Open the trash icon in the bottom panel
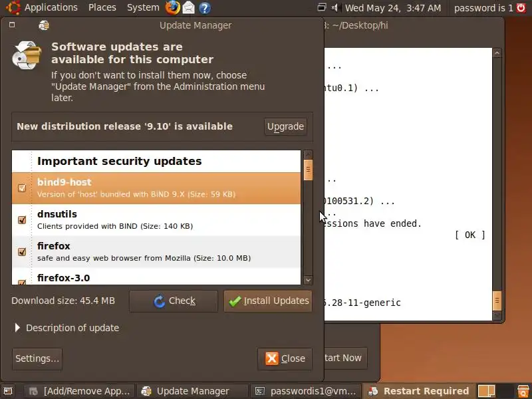 523,391
